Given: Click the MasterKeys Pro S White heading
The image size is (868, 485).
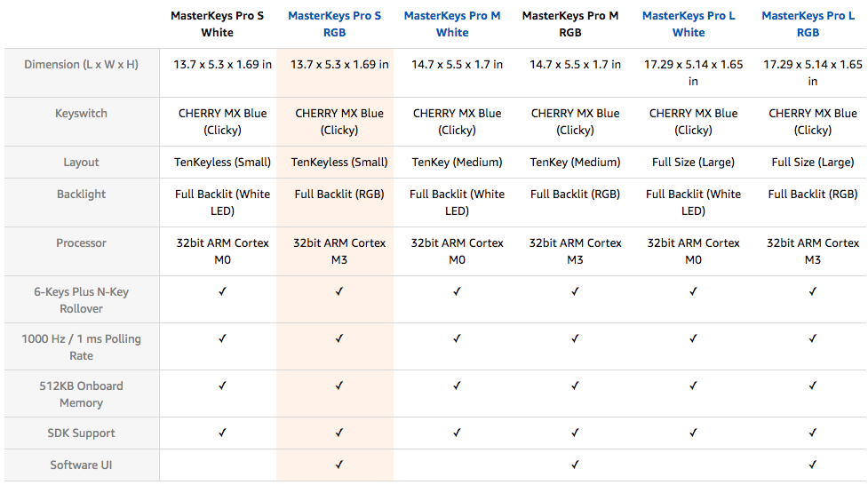Looking at the screenshot, I should point(217,24).
